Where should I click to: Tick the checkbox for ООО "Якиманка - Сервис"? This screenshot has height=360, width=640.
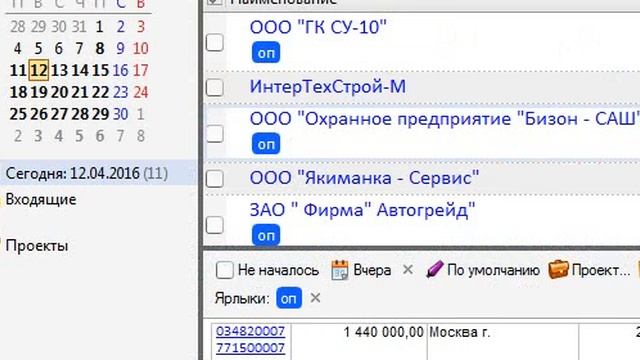215,179
